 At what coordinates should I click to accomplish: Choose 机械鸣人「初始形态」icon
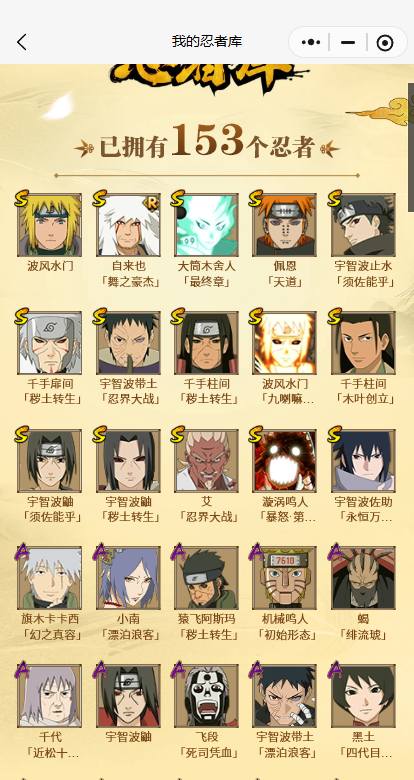(285, 578)
